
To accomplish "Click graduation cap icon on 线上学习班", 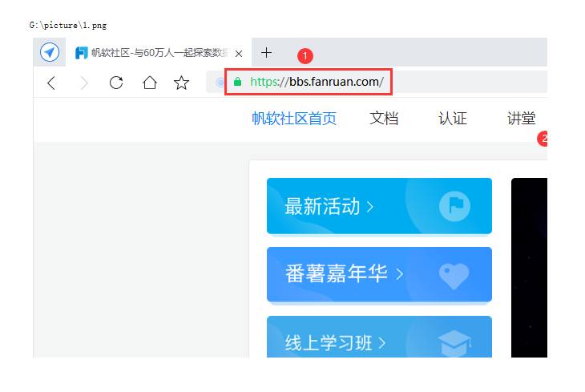I will tap(454, 343).
